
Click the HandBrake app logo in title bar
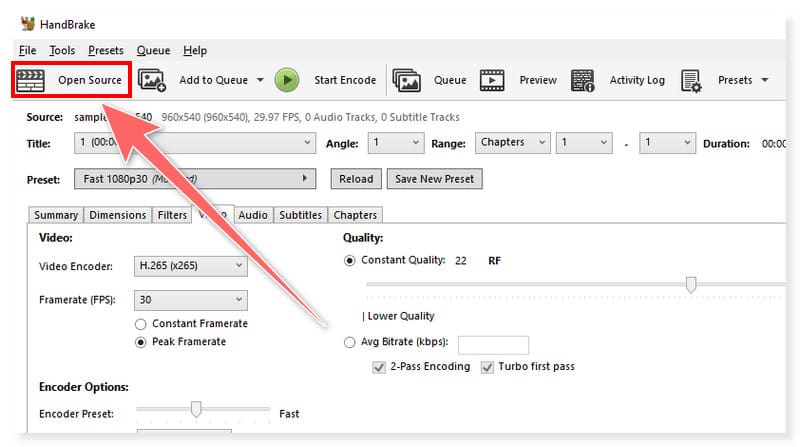[27, 23]
